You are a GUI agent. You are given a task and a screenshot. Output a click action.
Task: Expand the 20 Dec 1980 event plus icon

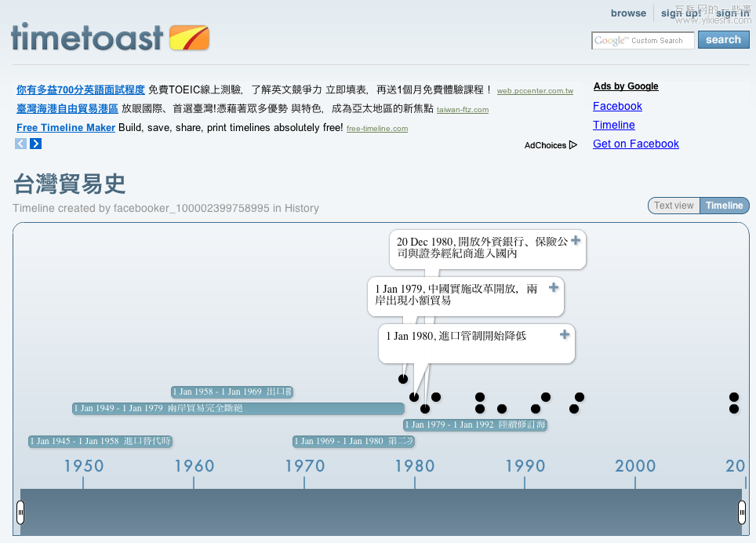576,241
